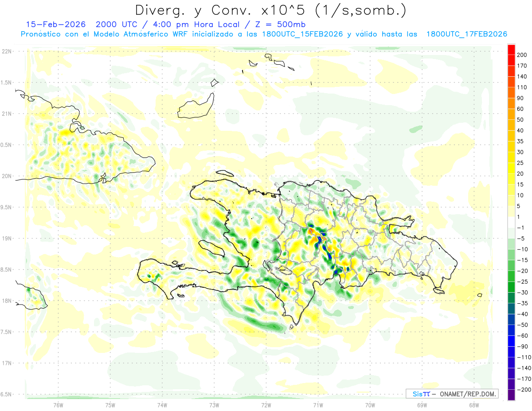532x411 pixels.
Task: Click the 17N latitude axis label
Action: point(6,363)
